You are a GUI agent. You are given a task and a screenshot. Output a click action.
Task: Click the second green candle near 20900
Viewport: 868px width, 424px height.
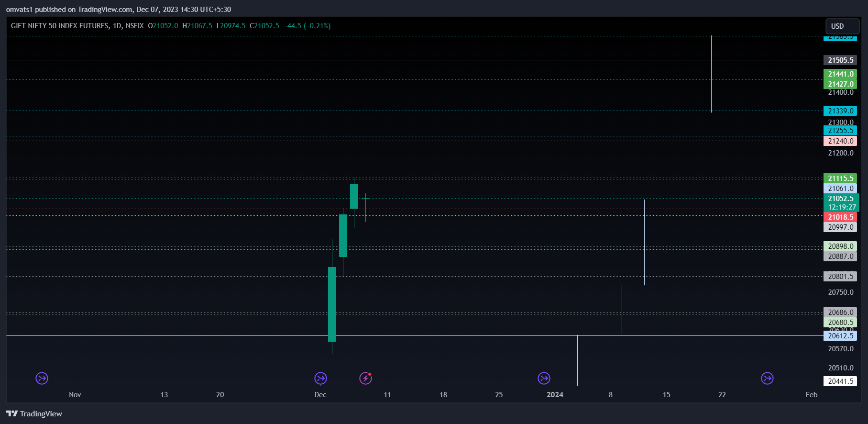pyautogui.click(x=343, y=235)
